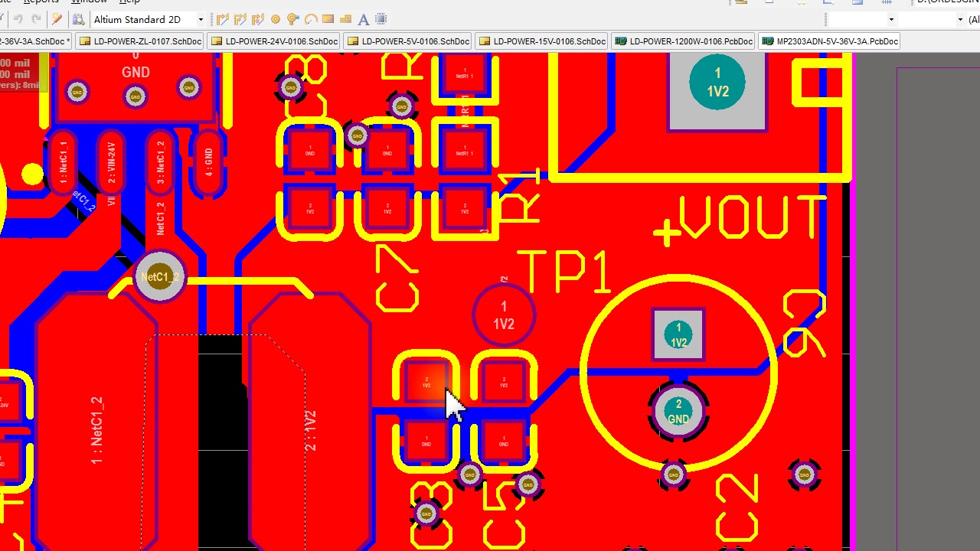Screen dimensions: 980x551
Task: Switch to LD-POWER-15V-0106.SchDoc tab
Action: pos(543,41)
